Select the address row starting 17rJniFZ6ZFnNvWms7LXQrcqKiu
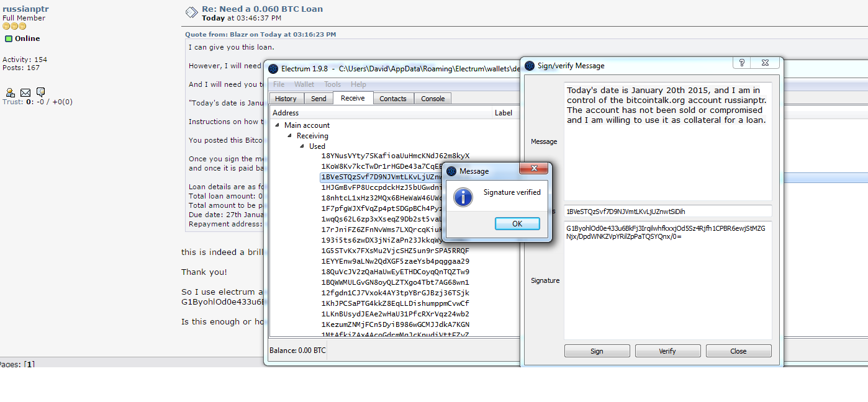Viewport: 868px width, 402px height. point(381,230)
